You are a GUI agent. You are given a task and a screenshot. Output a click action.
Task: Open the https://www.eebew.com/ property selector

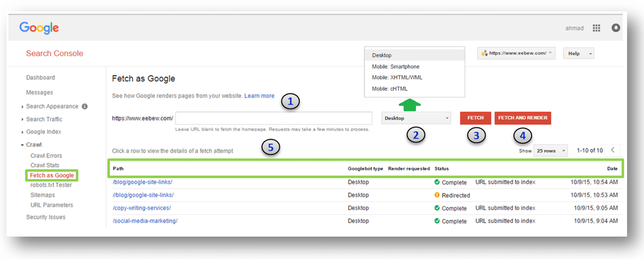point(516,53)
